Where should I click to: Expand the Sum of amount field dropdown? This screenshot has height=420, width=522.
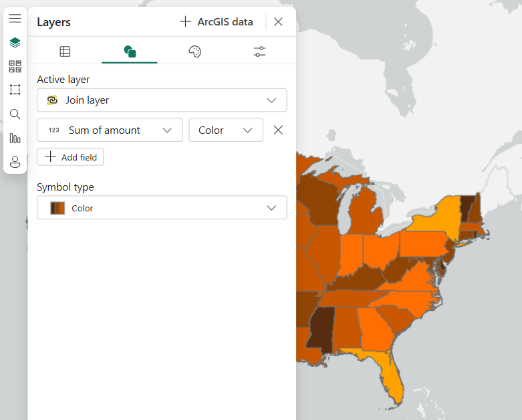(110, 130)
